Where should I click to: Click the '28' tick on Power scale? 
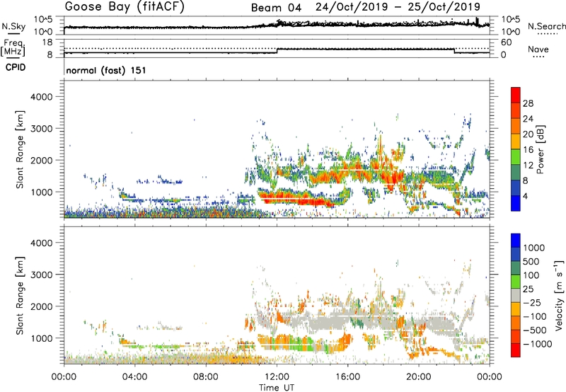click(x=528, y=103)
